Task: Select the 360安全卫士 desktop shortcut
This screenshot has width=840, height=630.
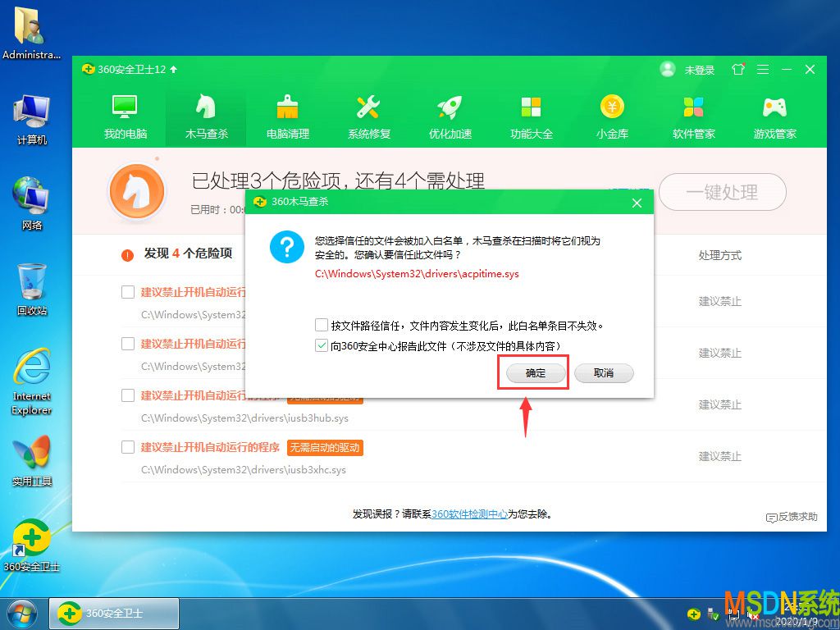Action: point(32,546)
